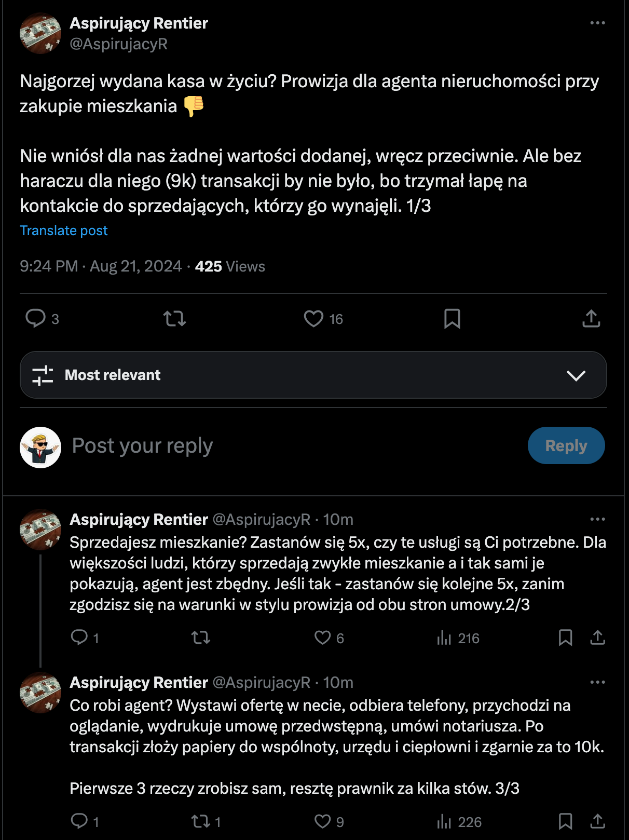Repost the 2/3 thread reply
The image size is (629, 840).
(x=200, y=638)
